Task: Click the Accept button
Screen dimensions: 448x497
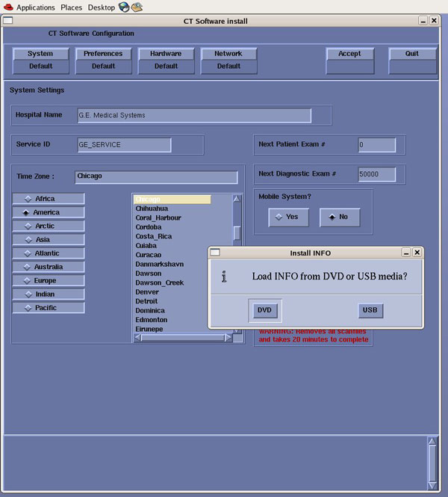Action: click(x=349, y=54)
